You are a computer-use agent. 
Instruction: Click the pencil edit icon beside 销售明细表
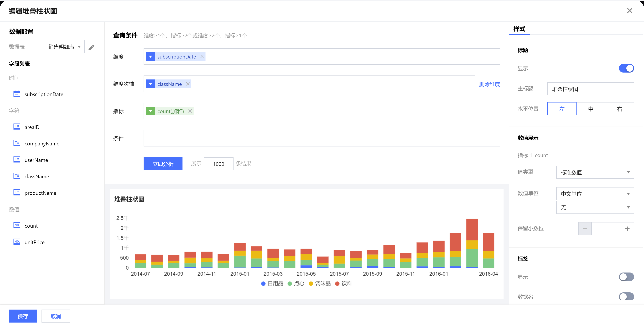coord(92,47)
